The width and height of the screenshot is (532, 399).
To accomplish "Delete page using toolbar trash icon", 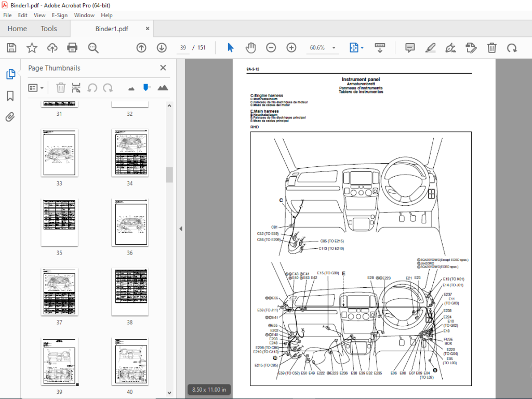I will (x=491, y=48).
